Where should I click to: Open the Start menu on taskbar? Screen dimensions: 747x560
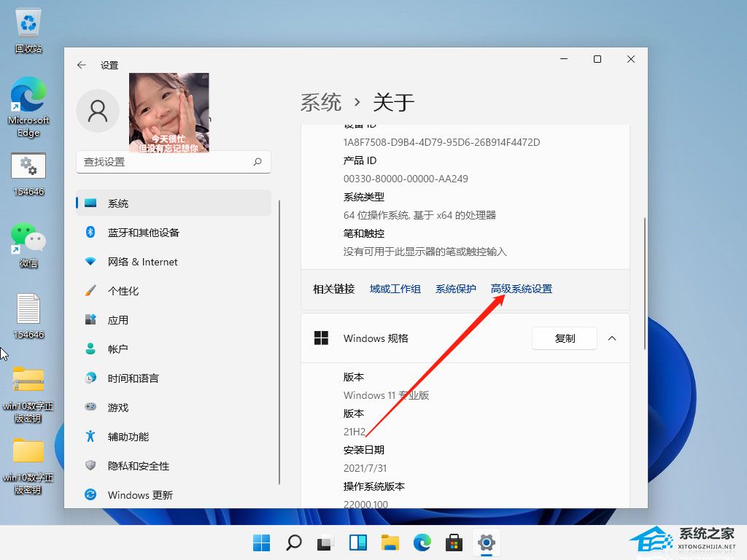pos(261,542)
